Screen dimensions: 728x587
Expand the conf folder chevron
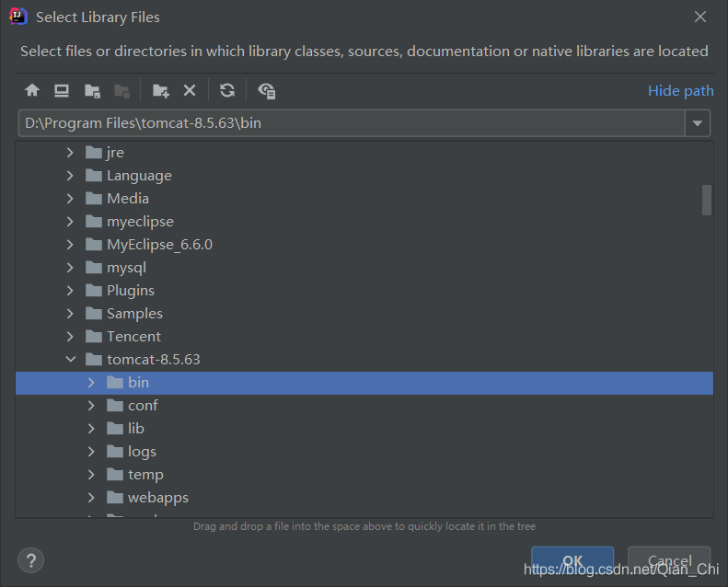coord(91,406)
